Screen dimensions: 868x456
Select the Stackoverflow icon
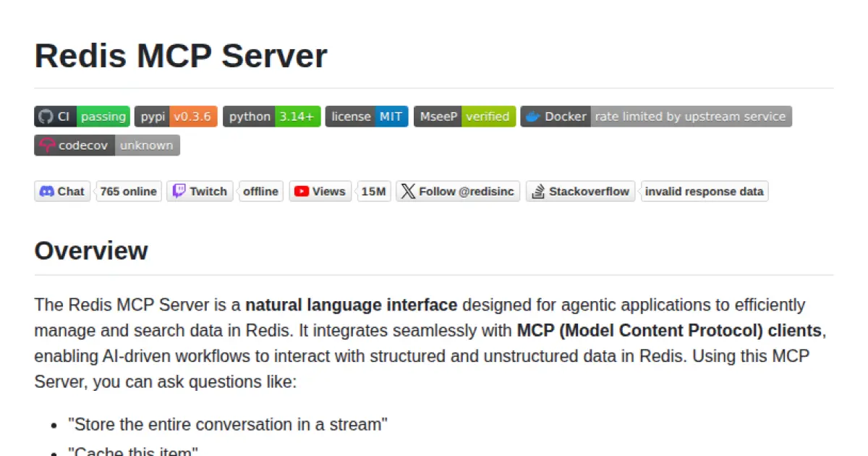pyautogui.click(x=538, y=191)
